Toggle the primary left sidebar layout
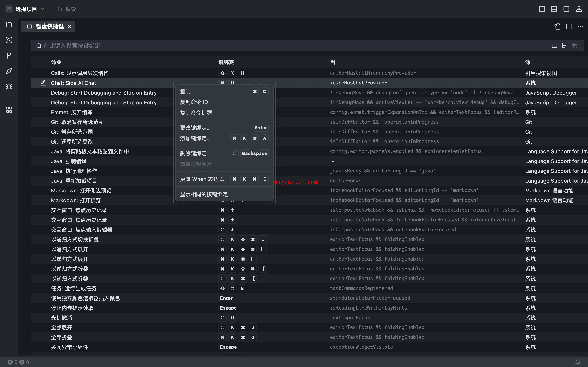588x367 pixels. 542,9
